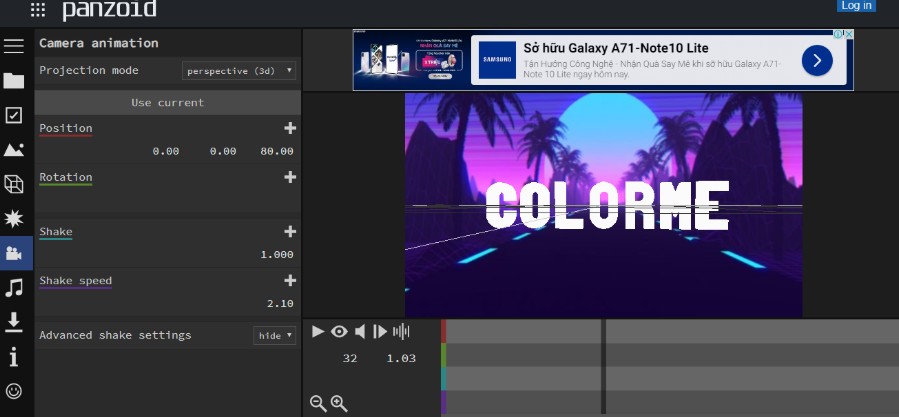Screen dimensions: 899x417
Task: Open the Projects folder icon
Action: tap(14, 80)
